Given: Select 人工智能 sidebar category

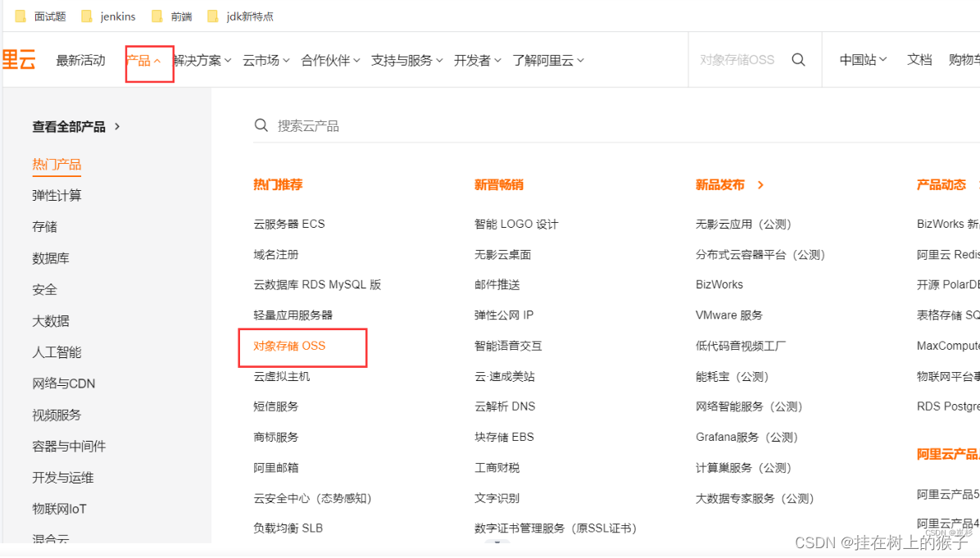Looking at the screenshot, I should tap(57, 352).
